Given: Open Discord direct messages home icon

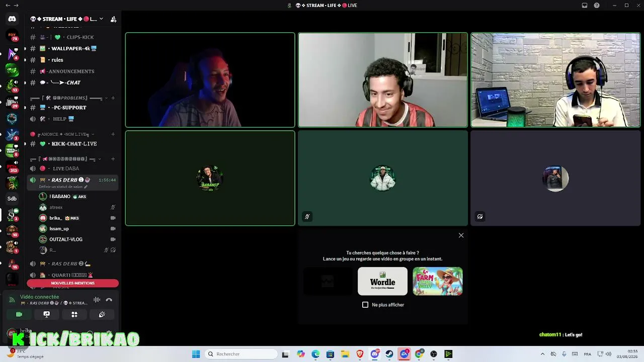Looking at the screenshot, I should click(12, 19).
